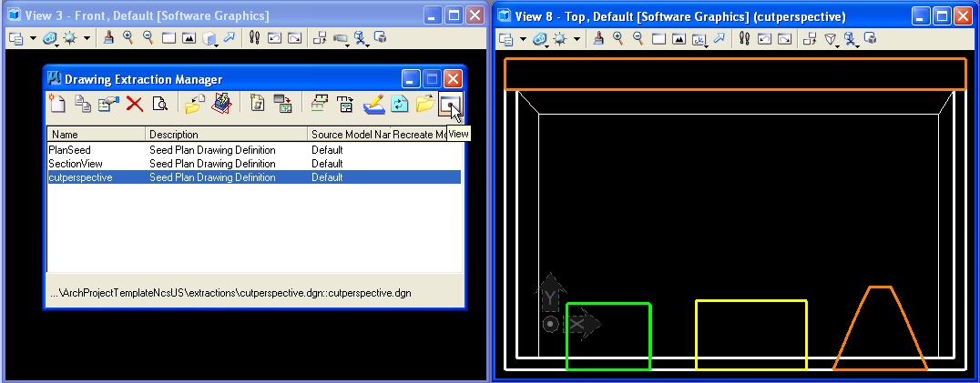The height and width of the screenshot is (383, 980).
Task: Click the cutperspective.dgn file path text
Action: click(230, 293)
